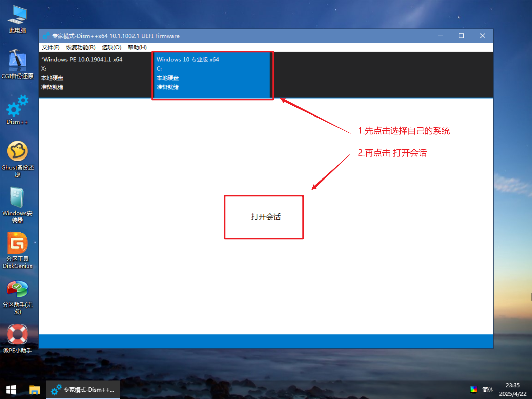Open File Explorer from the taskbar
Screen dimensions: 532x399
coord(35,390)
